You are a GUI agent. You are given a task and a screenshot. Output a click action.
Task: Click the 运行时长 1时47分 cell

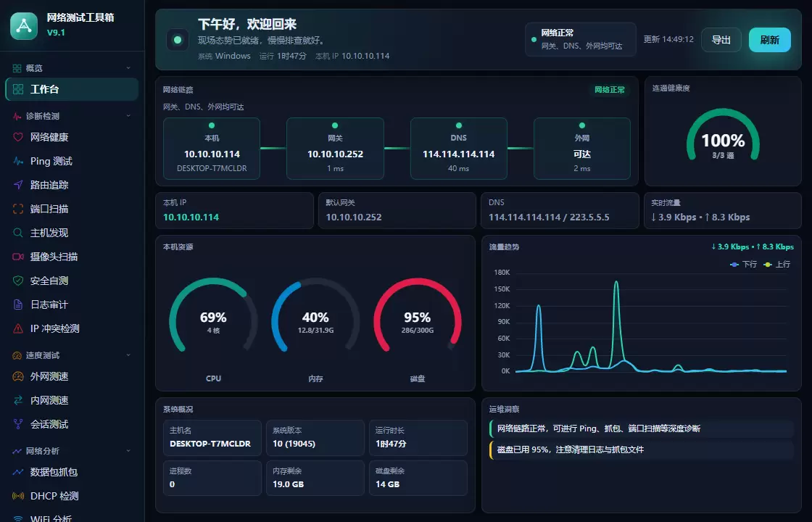pos(418,438)
